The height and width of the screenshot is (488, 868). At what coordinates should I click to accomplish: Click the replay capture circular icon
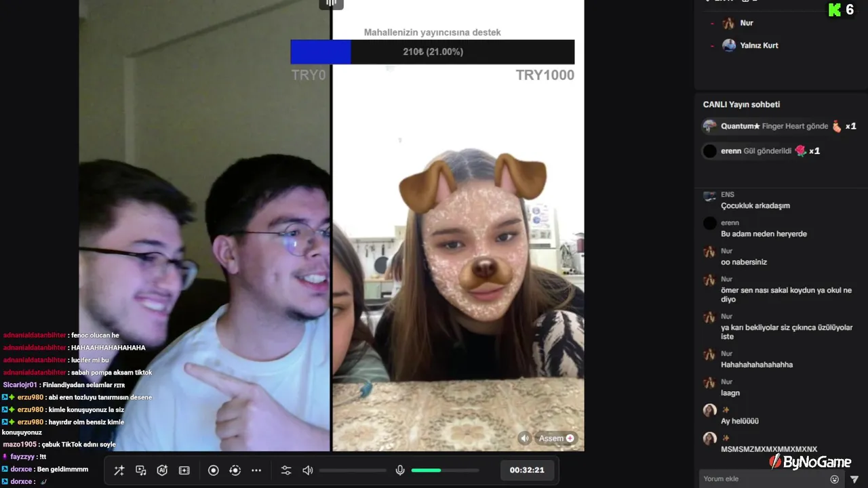tap(235, 470)
